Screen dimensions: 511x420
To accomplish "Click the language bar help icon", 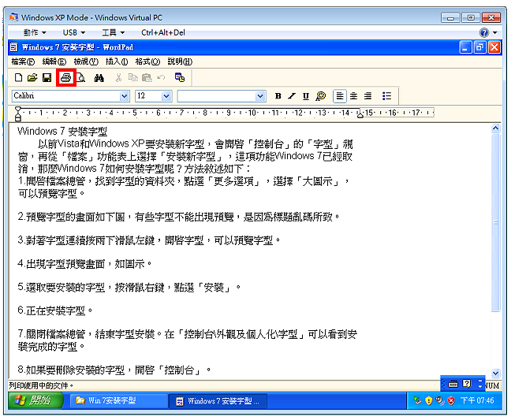I will pos(467,384).
